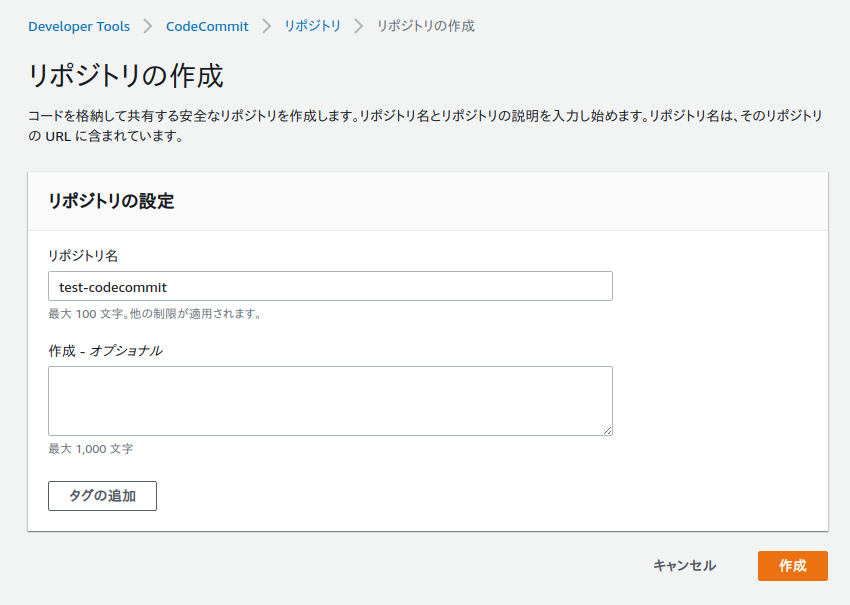This screenshot has height=605, width=850.
Task: Select the リポジトリの設定 section header
Action: tap(111, 201)
